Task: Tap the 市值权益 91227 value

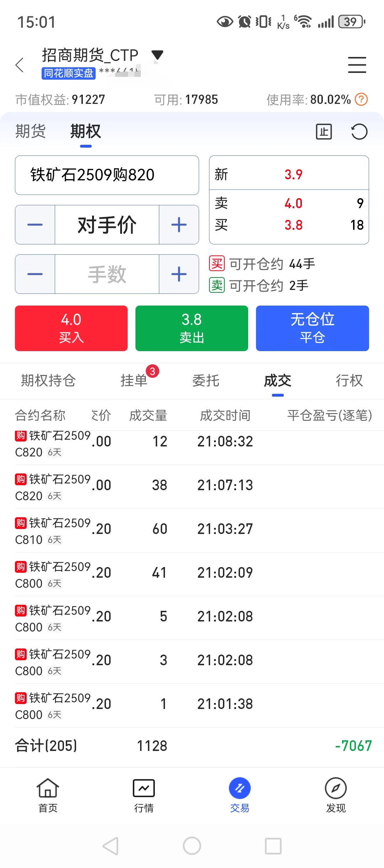Action: pyautogui.click(x=88, y=100)
